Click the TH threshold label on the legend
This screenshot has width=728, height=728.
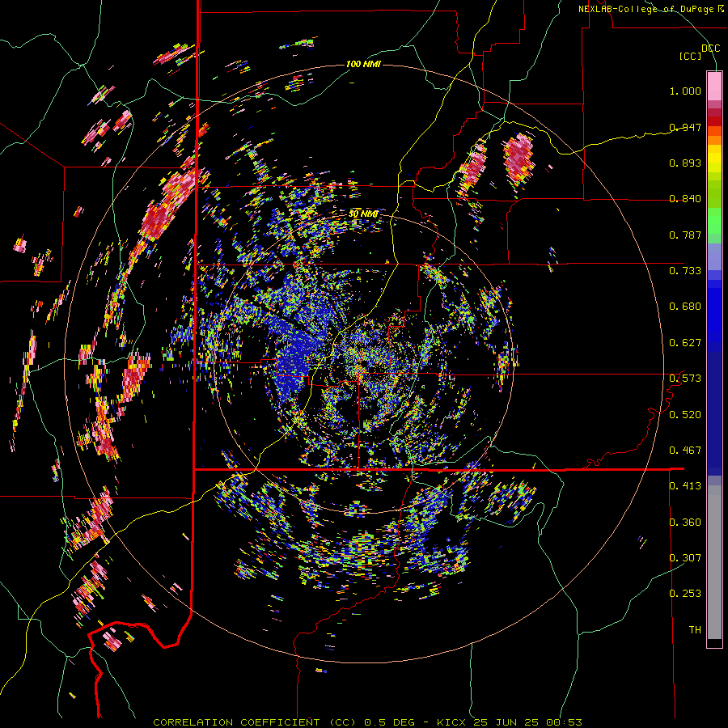click(x=695, y=630)
